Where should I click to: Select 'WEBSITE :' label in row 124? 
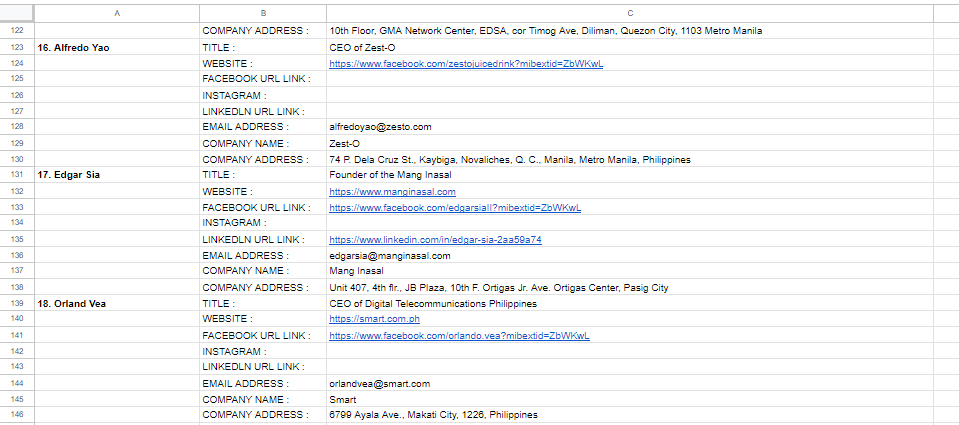(x=263, y=63)
